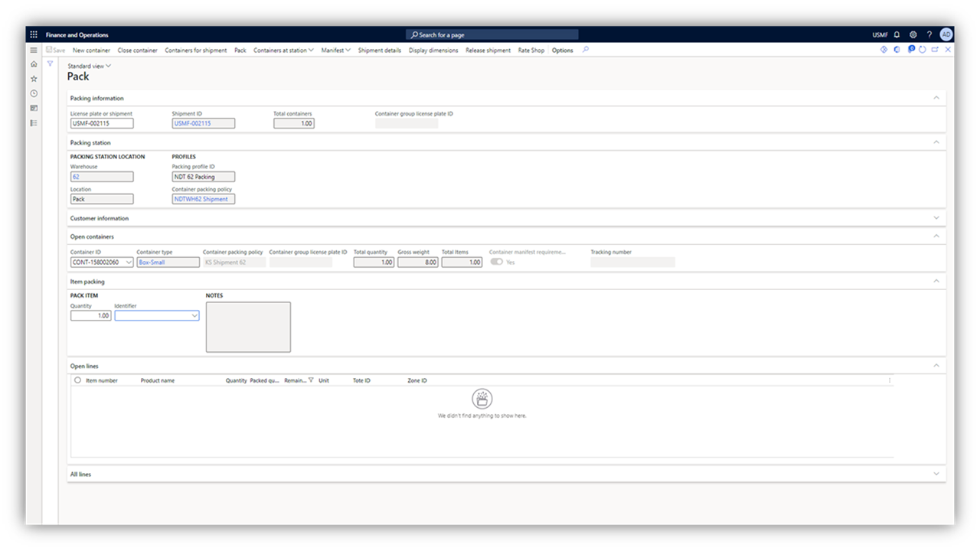The height and width of the screenshot is (551, 980).
Task: Open Shipment ID USMF-002115 link
Action: click(x=192, y=123)
